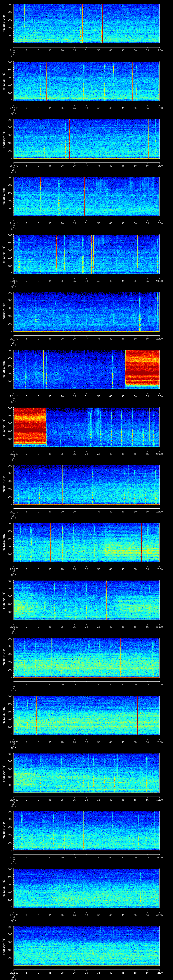173x980 pixels.
Task: Click the spectrogram panel starting at 2:21:00
Action: click(x=86, y=312)
